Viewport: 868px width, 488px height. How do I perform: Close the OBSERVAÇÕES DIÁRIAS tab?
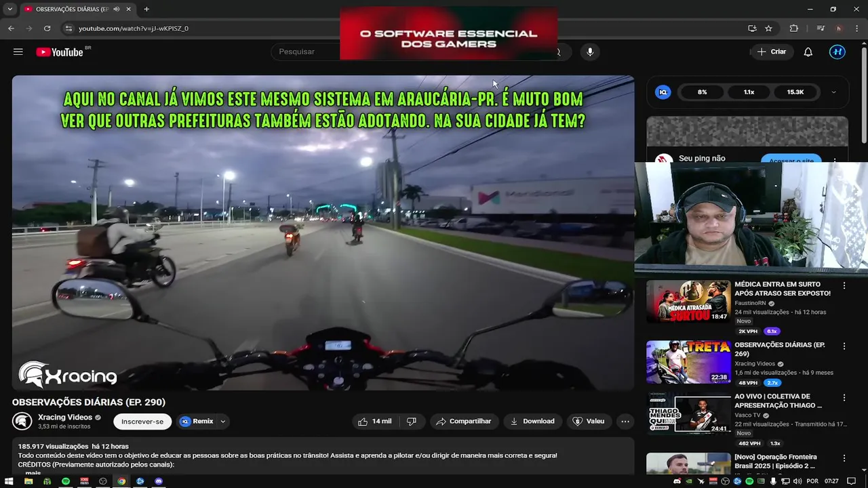coord(128,9)
